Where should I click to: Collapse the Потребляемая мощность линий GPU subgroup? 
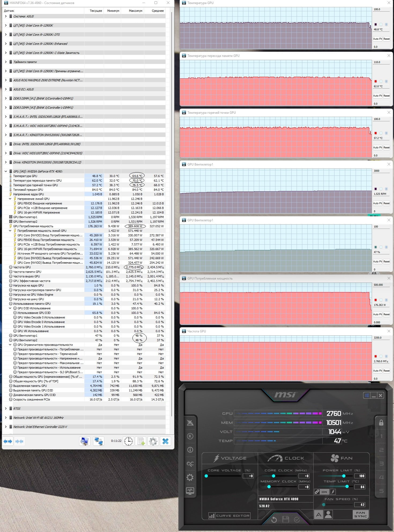point(10,231)
